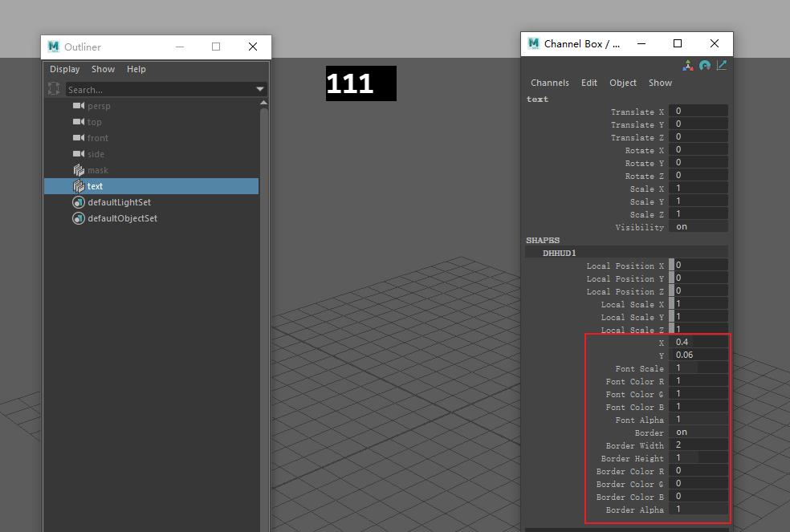Toggle the Visibility value field
Image resolution: width=790 pixels, height=532 pixels.
(698, 227)
